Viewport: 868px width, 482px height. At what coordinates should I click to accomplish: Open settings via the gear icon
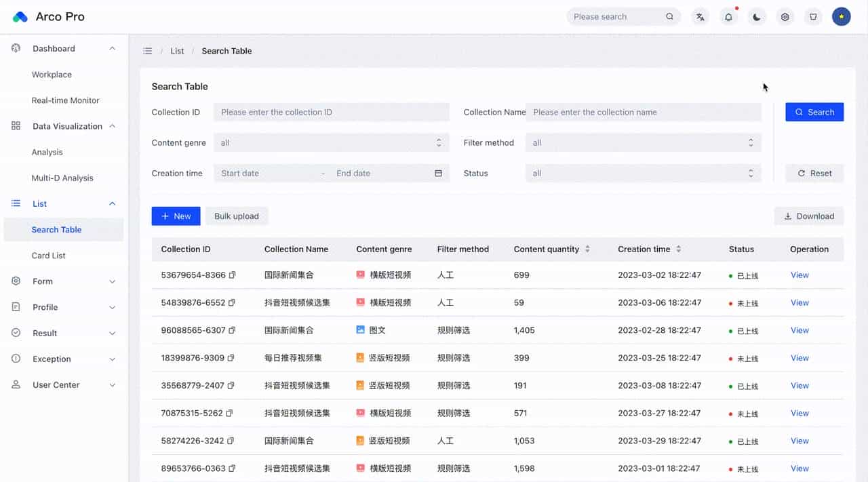click(785, 16)
